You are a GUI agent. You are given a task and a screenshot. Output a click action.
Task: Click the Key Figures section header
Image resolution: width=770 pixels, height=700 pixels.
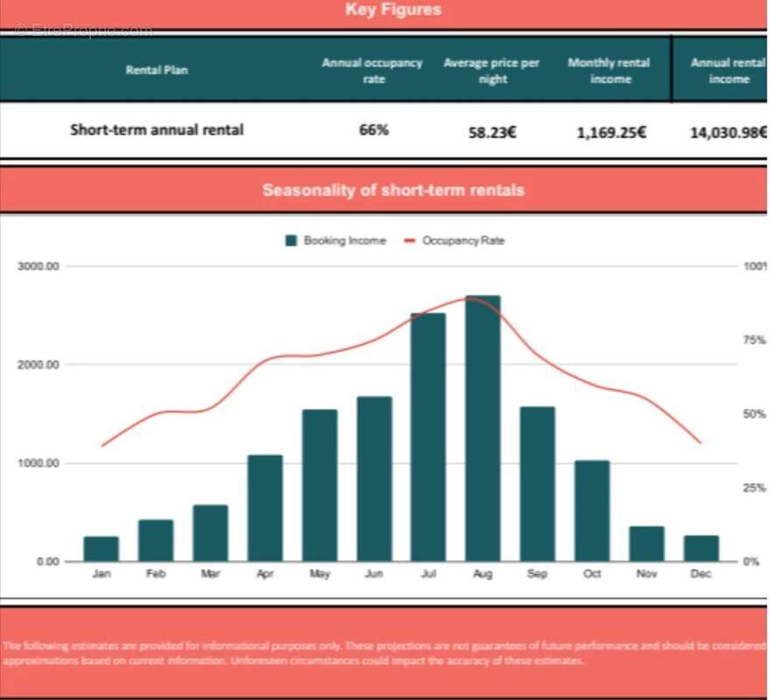(x=393, y=11)
